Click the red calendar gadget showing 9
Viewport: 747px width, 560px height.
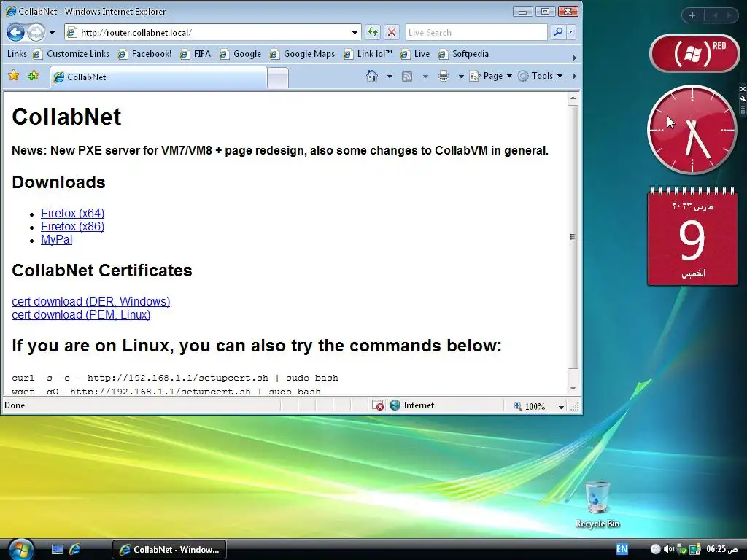tap(692, 237)
